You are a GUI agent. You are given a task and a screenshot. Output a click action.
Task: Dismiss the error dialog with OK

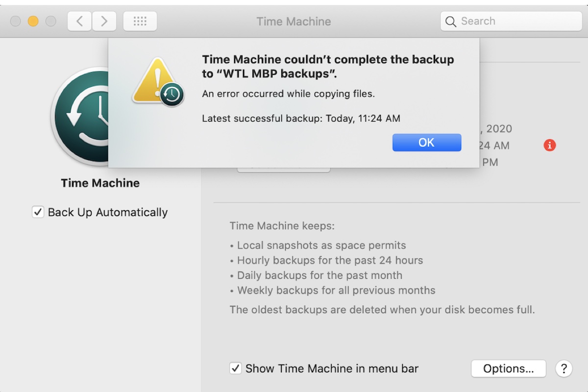(426, 142)
